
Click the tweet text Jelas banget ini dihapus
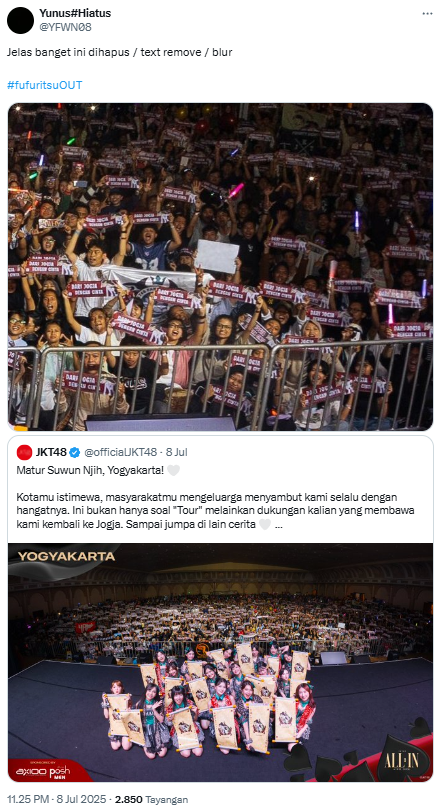click(120, 53)
